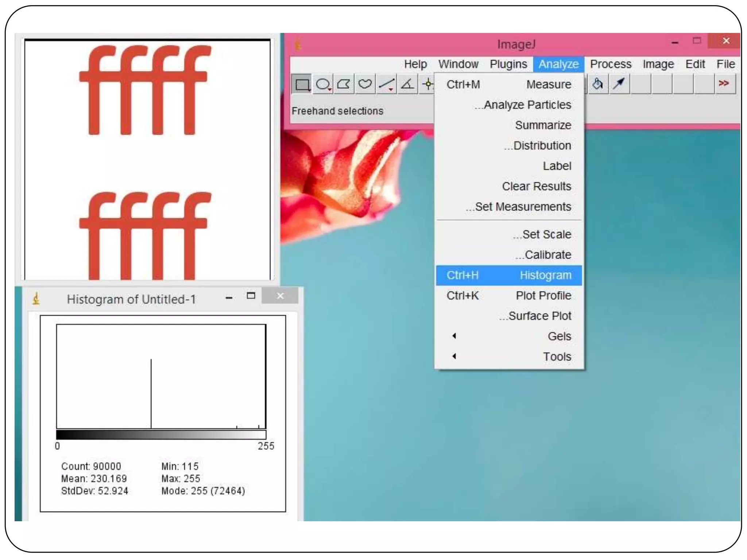
Task: Pick the Freehand (heart-shaped) selection tool
Action: pyautogui.click(x=365, y=84)
